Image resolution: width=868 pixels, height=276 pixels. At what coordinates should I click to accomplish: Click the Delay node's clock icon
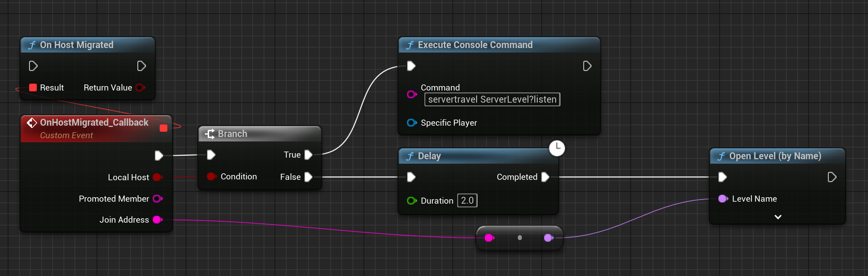557,148
